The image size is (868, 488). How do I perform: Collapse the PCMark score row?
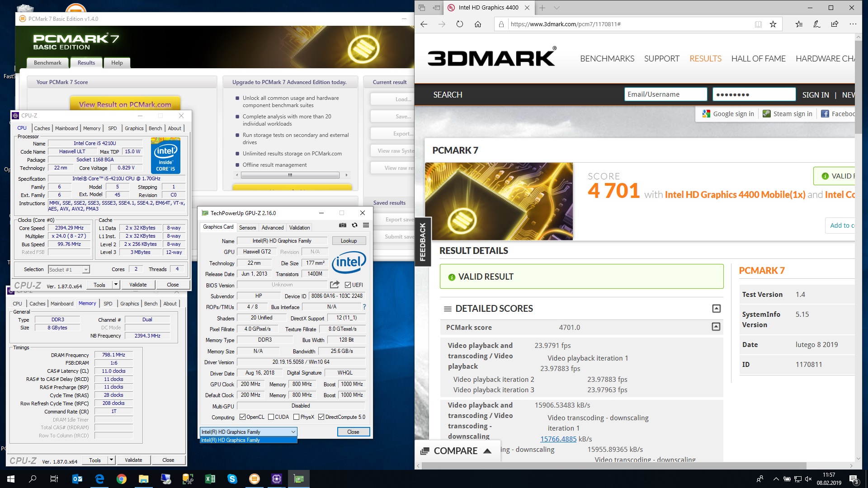pos(716,327)
